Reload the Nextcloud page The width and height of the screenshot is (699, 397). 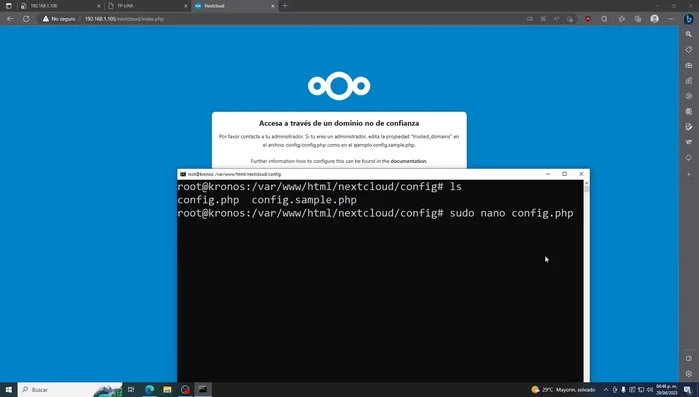point(26,19)
